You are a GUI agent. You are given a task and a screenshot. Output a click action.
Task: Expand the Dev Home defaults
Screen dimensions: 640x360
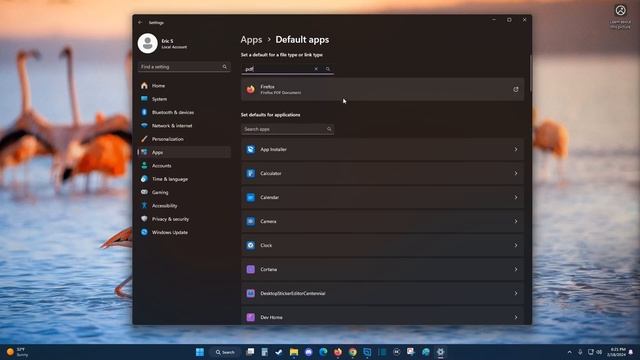(516, 317)
